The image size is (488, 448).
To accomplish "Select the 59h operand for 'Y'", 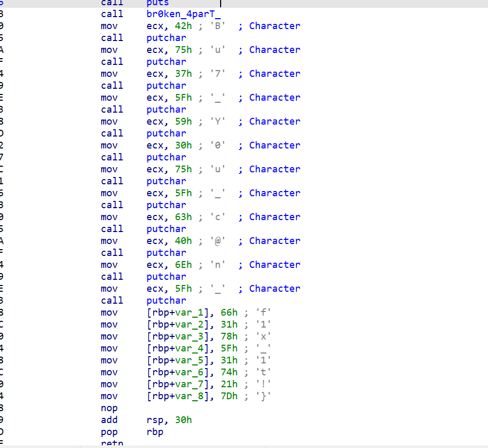I will 183,121.
